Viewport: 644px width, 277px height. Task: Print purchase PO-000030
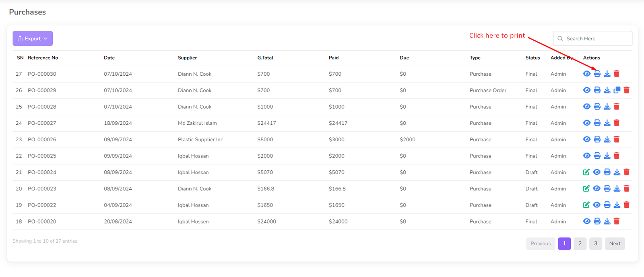pyautogui.click(x=597, y=74)
